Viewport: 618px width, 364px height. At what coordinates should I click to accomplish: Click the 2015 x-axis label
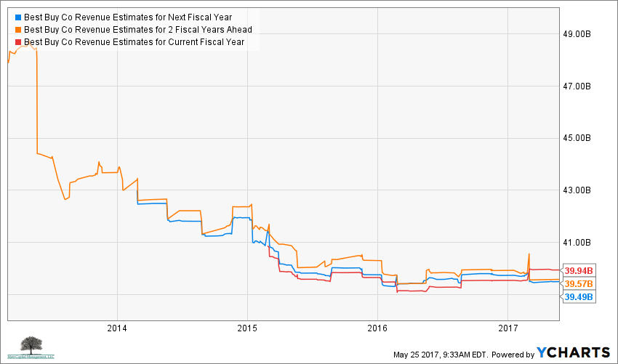pos(247,327)
